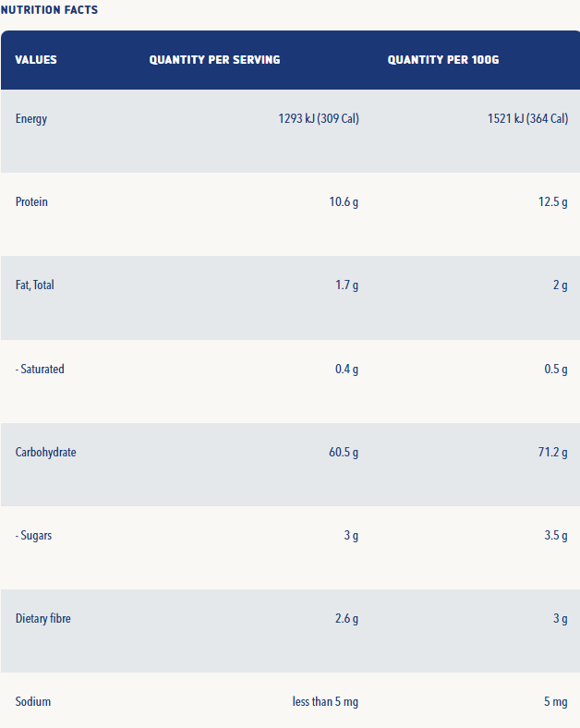
Task: Click the 71.2 g carbohydrate value
Action: point(553,453)
